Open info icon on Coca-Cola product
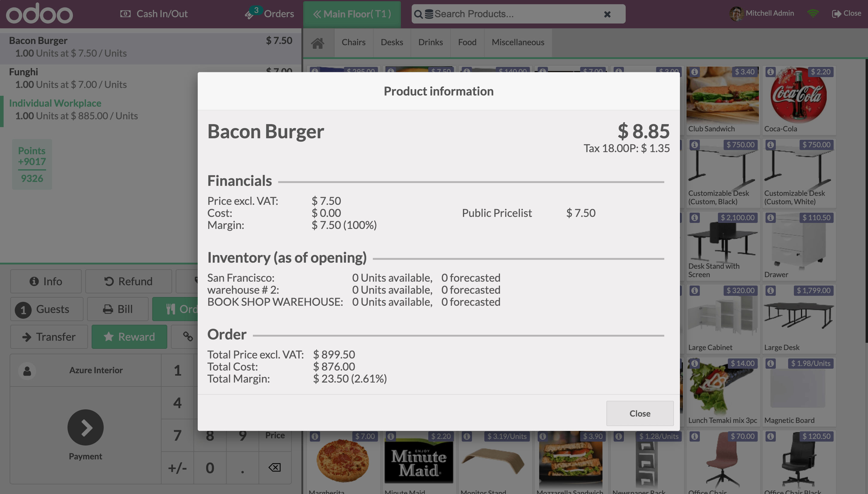 click(770, 72)
